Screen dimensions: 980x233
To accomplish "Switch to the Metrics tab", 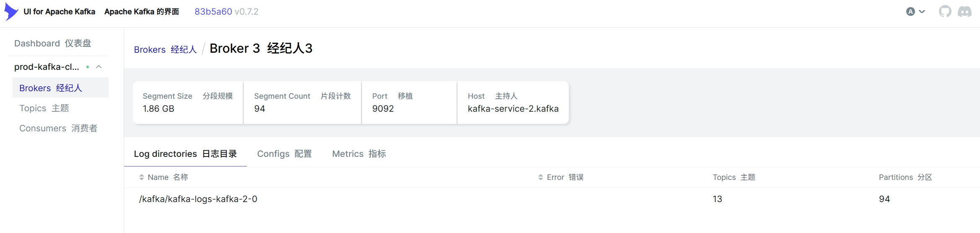I will pos(359,154).
